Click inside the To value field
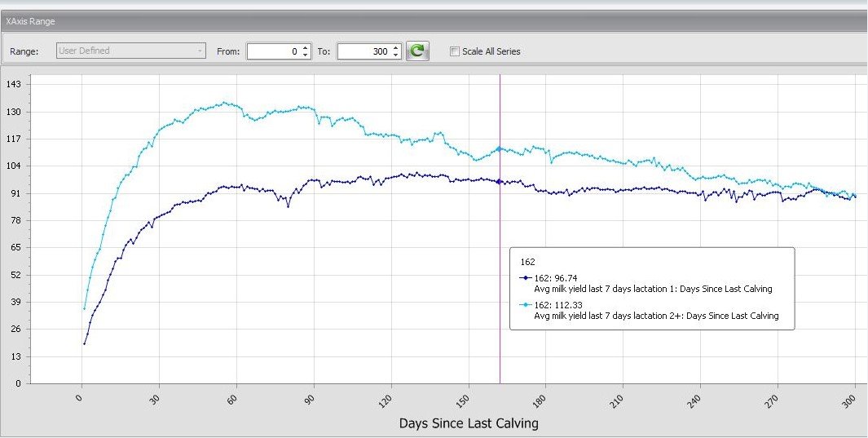The width and height of the screenshot is (868, 438). tap(364, 51)
